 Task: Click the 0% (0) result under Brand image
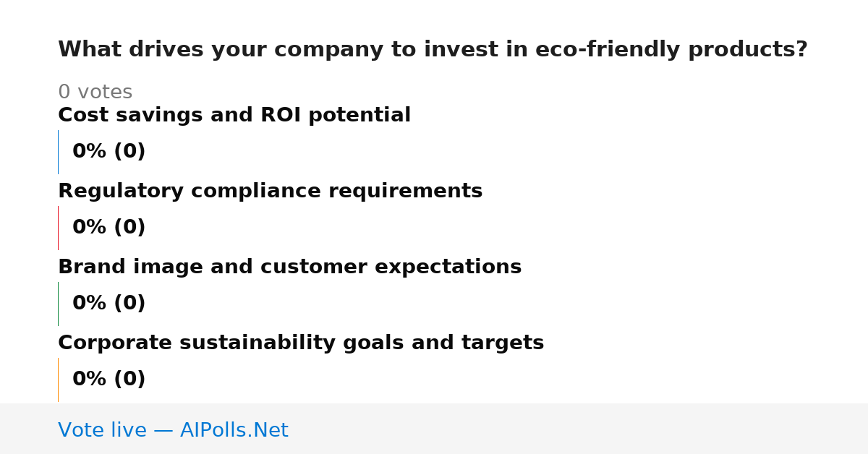pyautogui.click(x=109, y=304)
